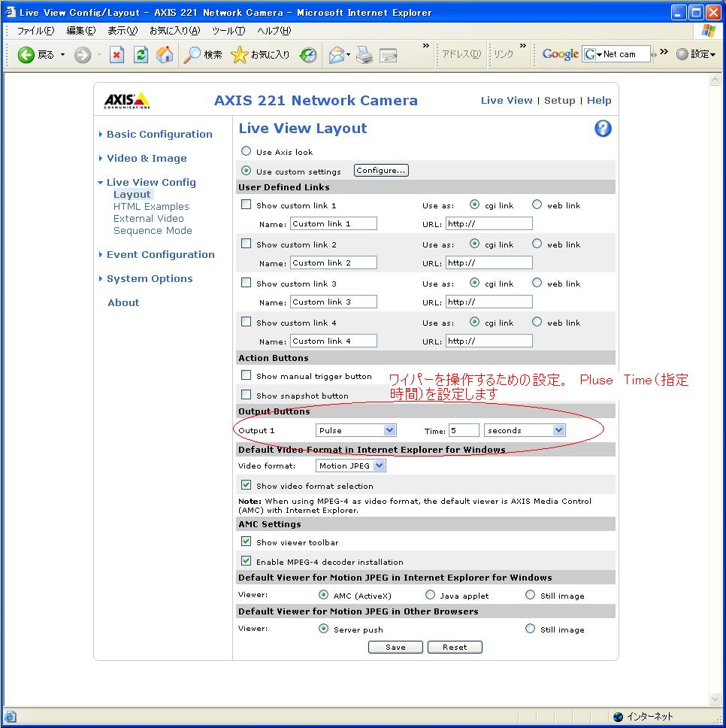
Task: Open Video format Motion JPEG dropdown
Action: [350, 466]
